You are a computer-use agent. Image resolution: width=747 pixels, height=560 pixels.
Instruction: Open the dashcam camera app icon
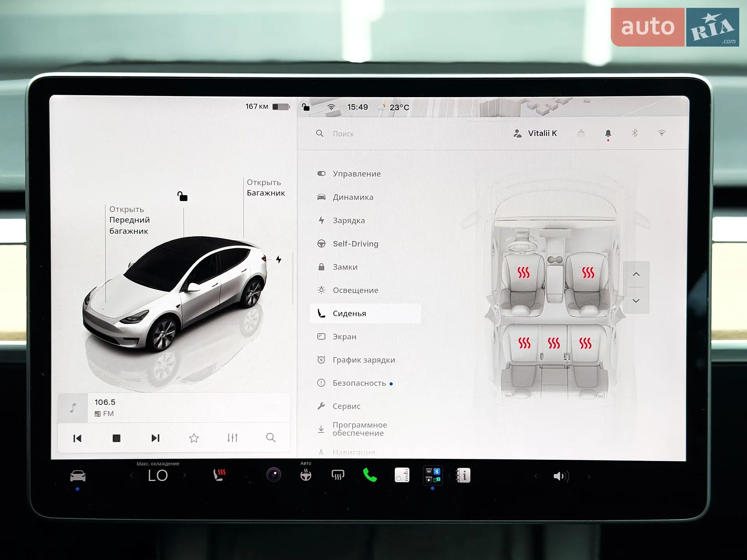[x=274, y=475]
